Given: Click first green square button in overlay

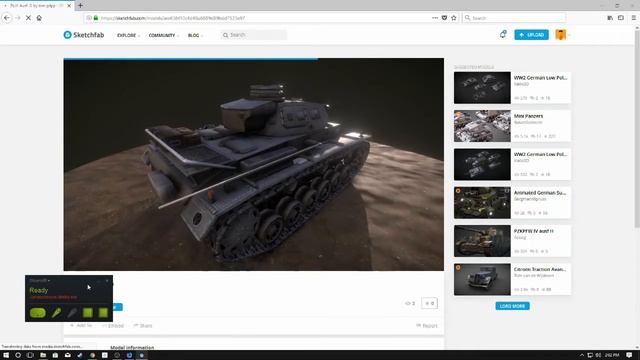Looking at the screenshot, I should tap(88, 313).
